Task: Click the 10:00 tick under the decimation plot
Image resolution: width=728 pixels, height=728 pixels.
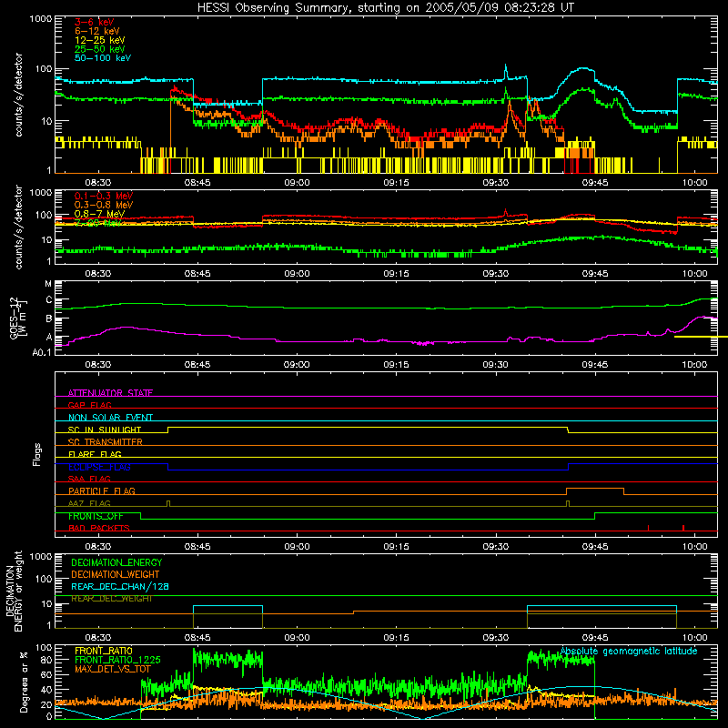Action: 694,638
